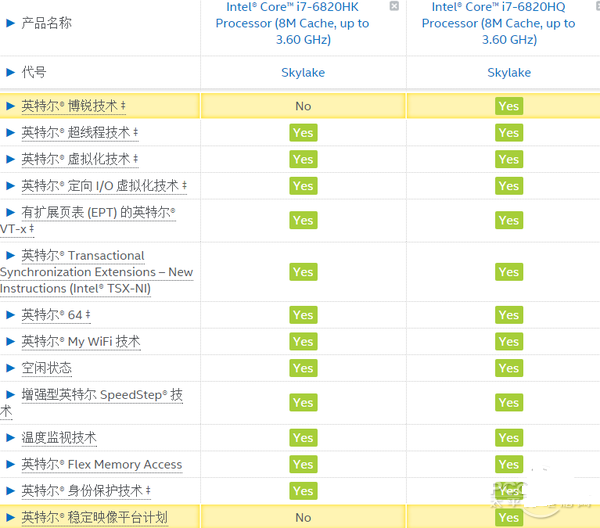This screenshot has height=528, width=600.
Task: Click the 空闲状态 label
Action: 47,368
